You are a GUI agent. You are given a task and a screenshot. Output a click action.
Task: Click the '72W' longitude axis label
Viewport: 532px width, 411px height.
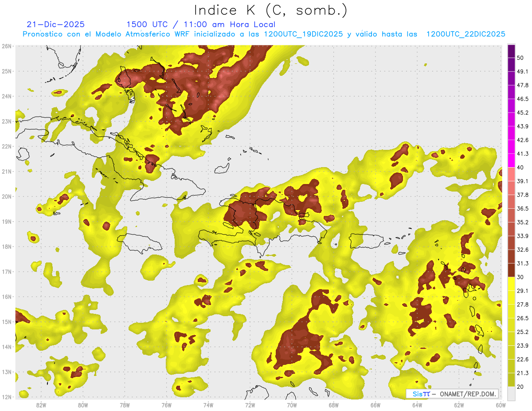(x=250, y=405)
